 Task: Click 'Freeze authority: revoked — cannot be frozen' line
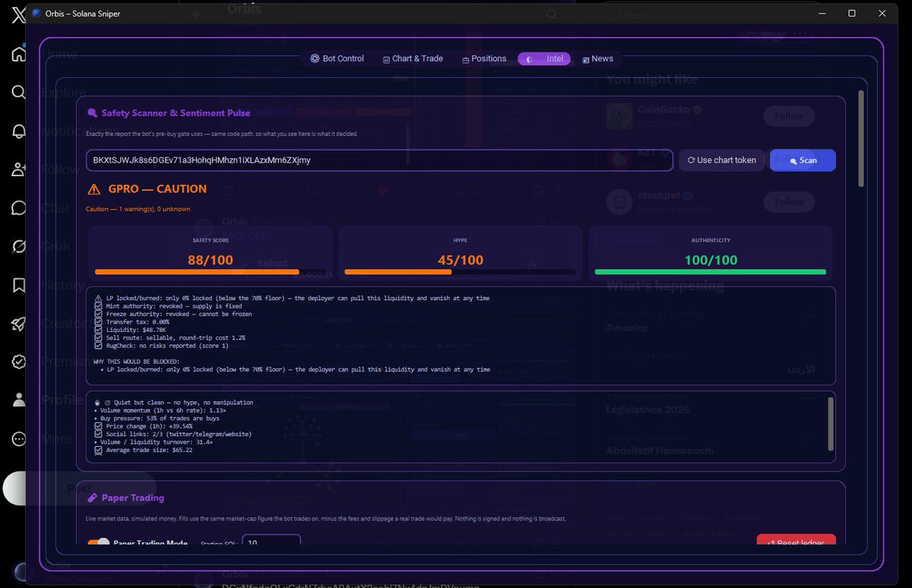(173, 314)
